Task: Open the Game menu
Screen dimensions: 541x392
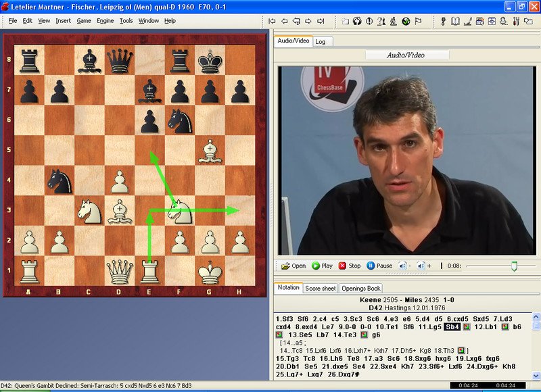Action: (84, 21)
